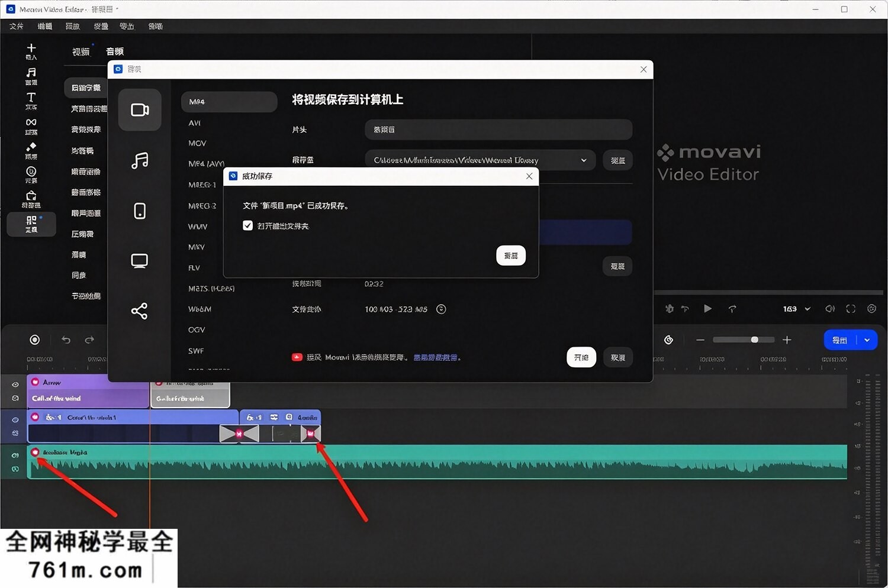This screenshot has height=588, width=888.
Task: Choose the TV screen export category
Action: [x=140, y=261]
